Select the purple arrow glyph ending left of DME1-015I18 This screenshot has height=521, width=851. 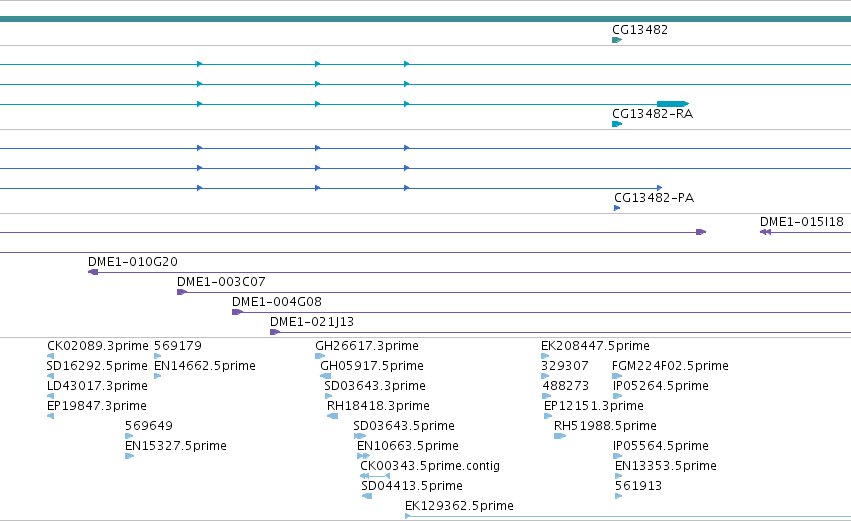pos(701,232)
